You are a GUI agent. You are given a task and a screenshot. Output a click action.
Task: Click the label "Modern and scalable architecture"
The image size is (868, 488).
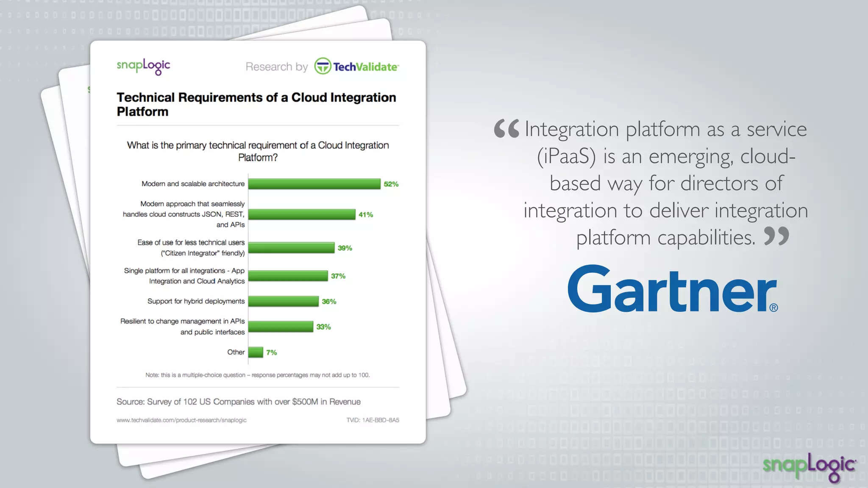(193, 184)
